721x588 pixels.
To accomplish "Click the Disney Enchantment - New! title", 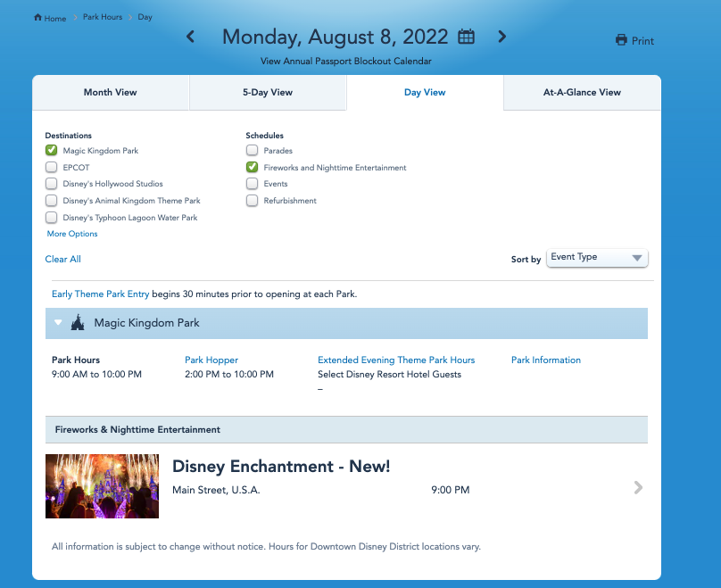I will coord(281,466).
